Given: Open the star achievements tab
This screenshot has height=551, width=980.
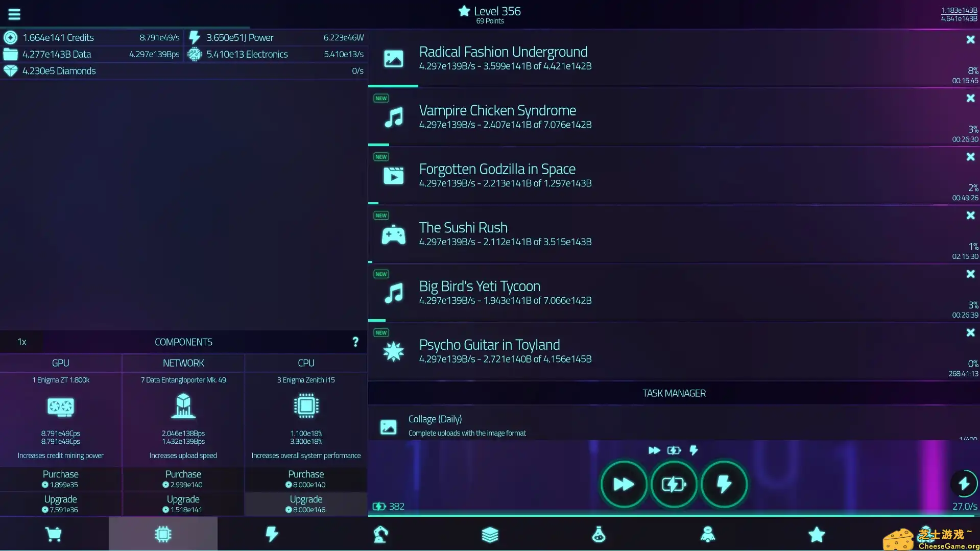Looking at the screenshot, I should pyautogui.click(x=816, y=534).
